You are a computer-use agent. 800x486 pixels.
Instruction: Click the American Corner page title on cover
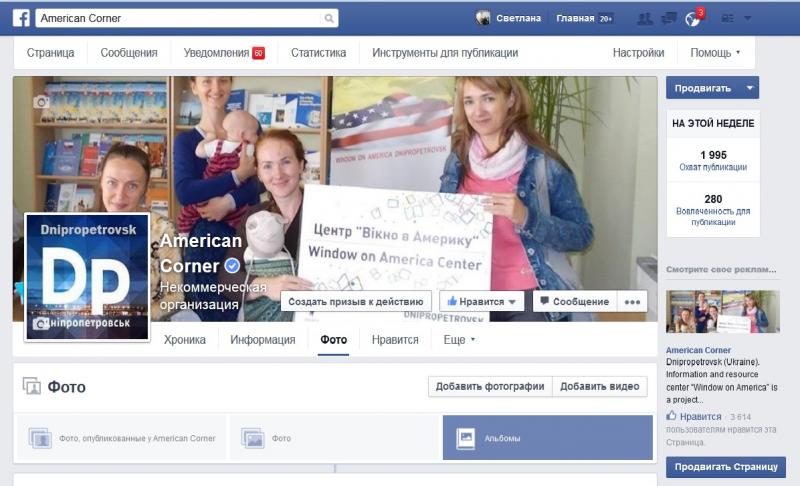(201, 253)
